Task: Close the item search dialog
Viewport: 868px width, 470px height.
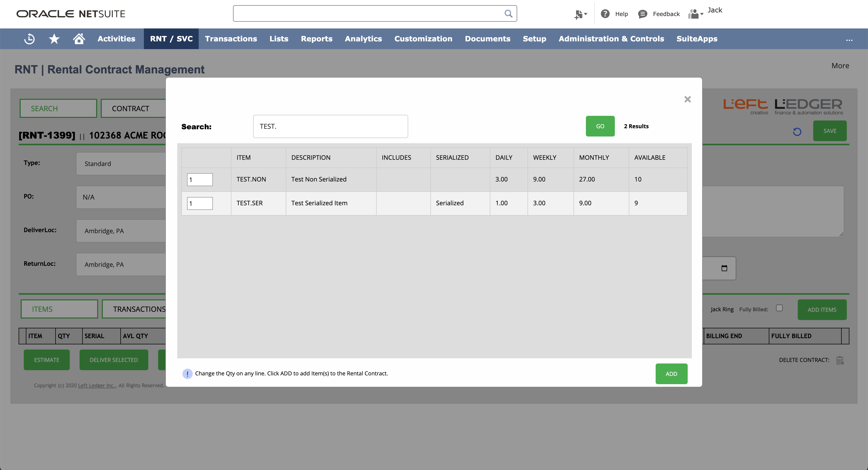Action: point(687,99)
